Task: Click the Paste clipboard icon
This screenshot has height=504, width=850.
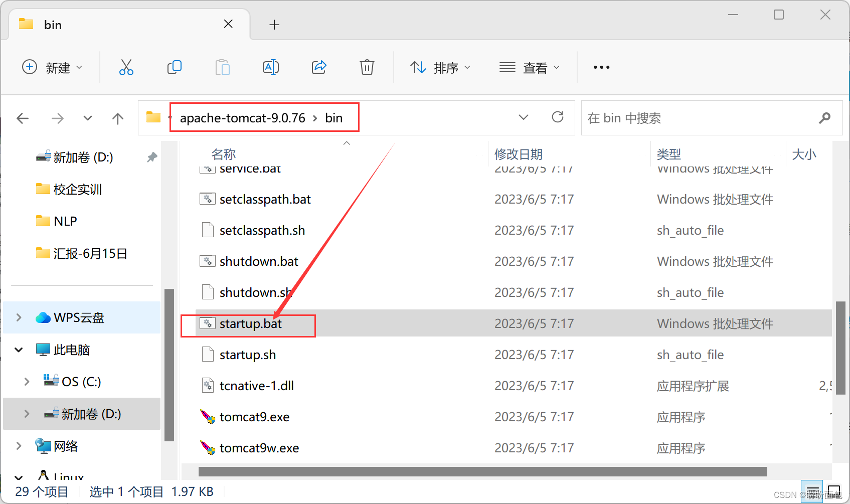Action: [222, 67]
